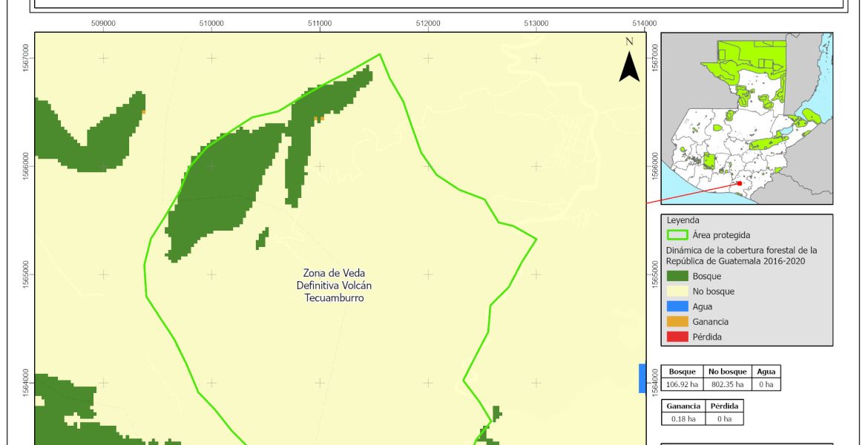Screen dimensions: 868x445
Task: Pick the red Pérdida legend swatch
Action: coord(677,337)
